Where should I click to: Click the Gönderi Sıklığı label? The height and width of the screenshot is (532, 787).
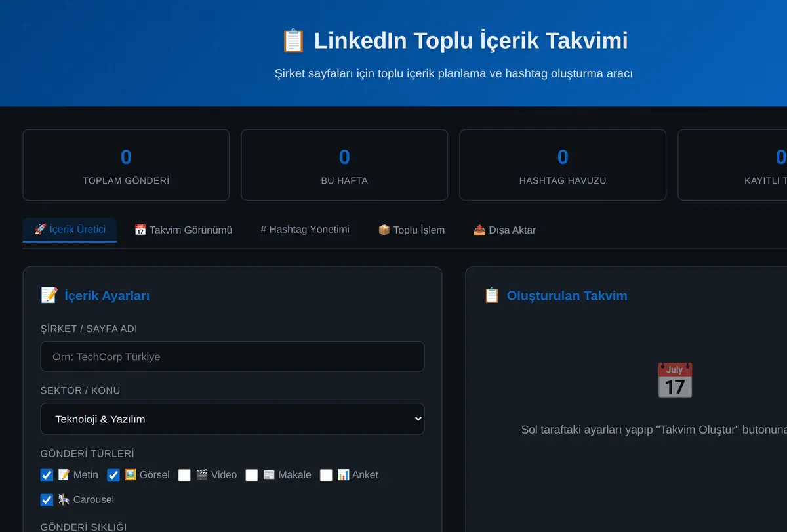pyautogui.click(x=83, y=527)
